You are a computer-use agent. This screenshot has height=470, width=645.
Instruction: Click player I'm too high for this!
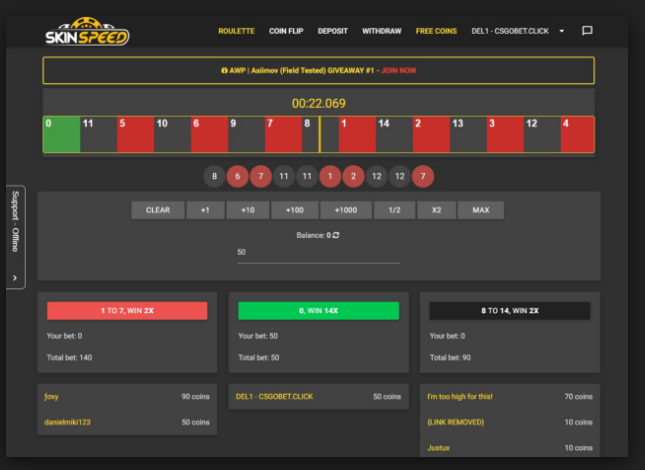point(460,397)
